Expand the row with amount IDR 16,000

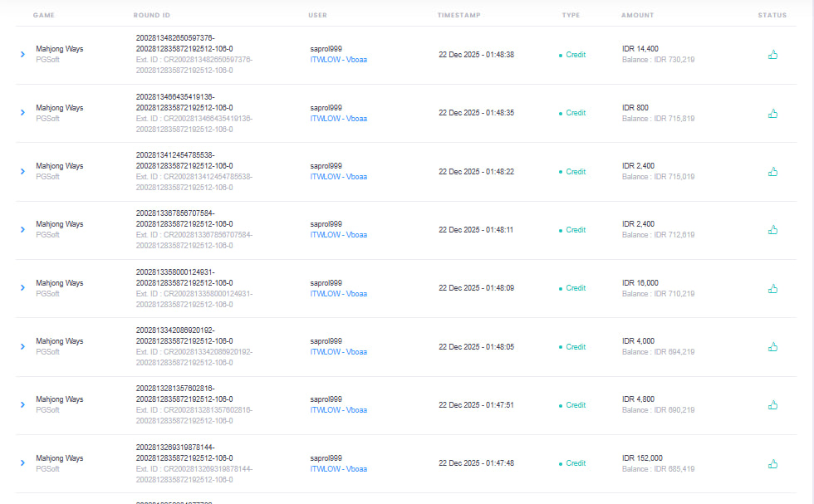click(22, 287)
